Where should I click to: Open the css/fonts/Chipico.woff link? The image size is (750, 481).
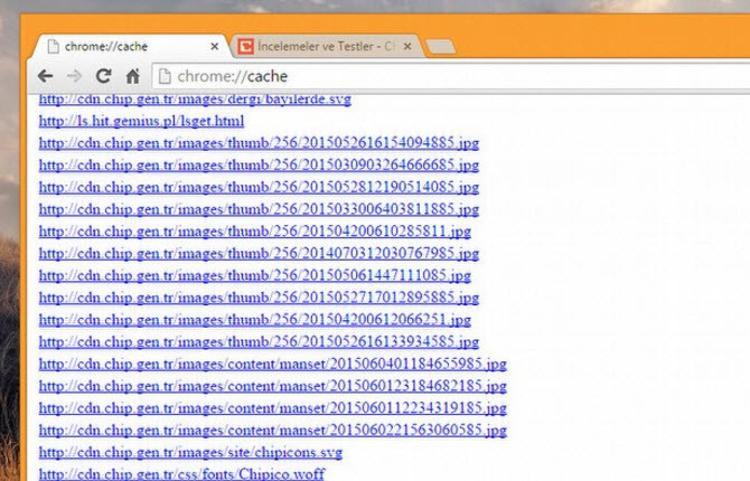click(181, 474)
